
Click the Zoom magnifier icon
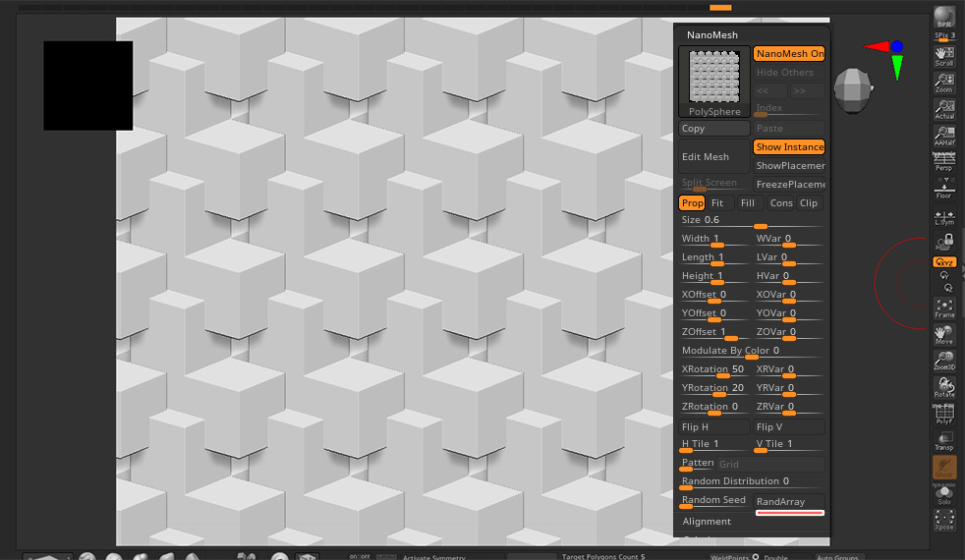pos(944,82)
